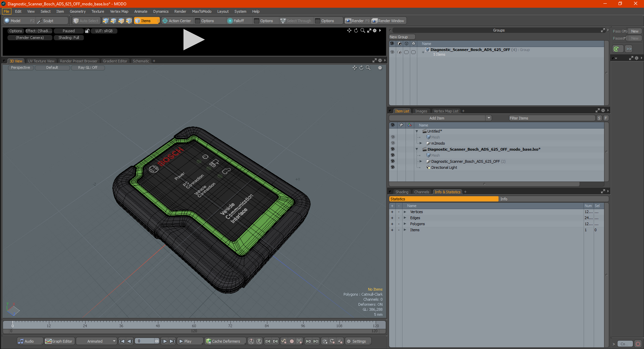The width and height of the screenshot is (644, 349).
Task: Open the MaxToModo menu
Action: [202, 11]
